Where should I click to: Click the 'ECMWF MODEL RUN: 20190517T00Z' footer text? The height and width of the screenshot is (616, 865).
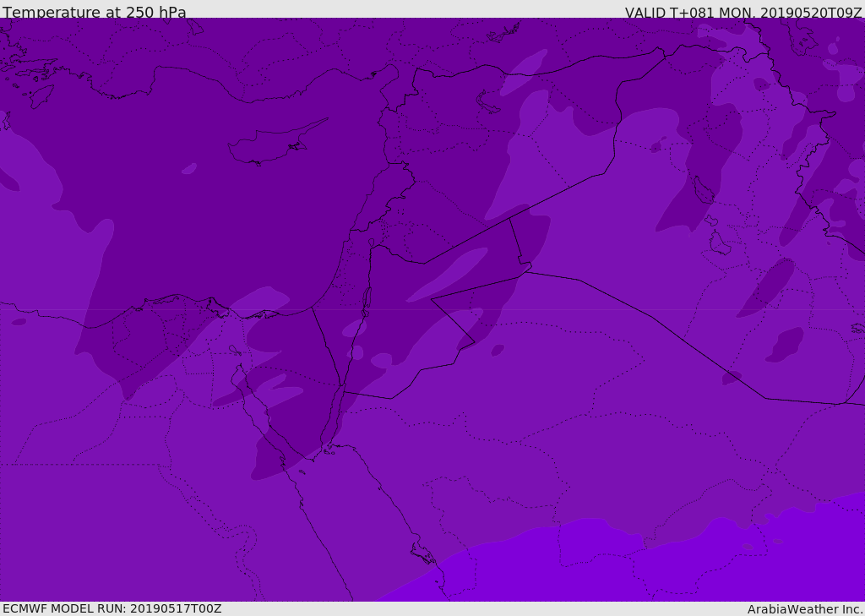pyautogui.click(x=112, y=608)
